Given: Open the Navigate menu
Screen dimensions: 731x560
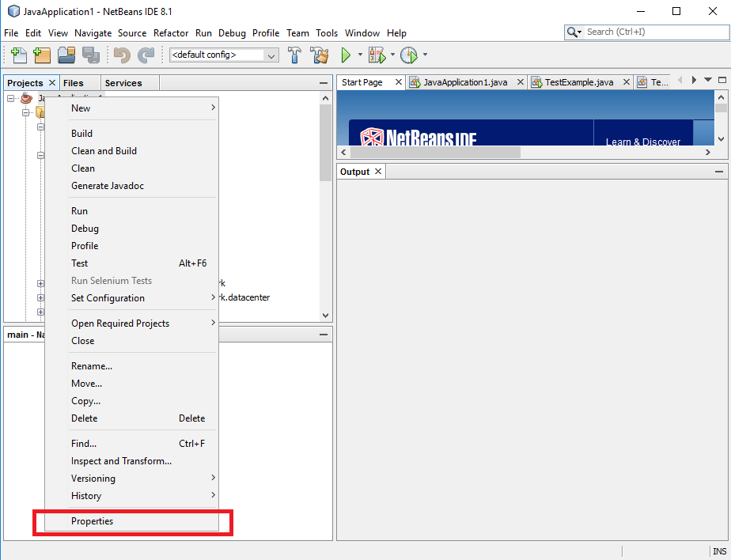Looking at the screenshot, I should 93,33.
